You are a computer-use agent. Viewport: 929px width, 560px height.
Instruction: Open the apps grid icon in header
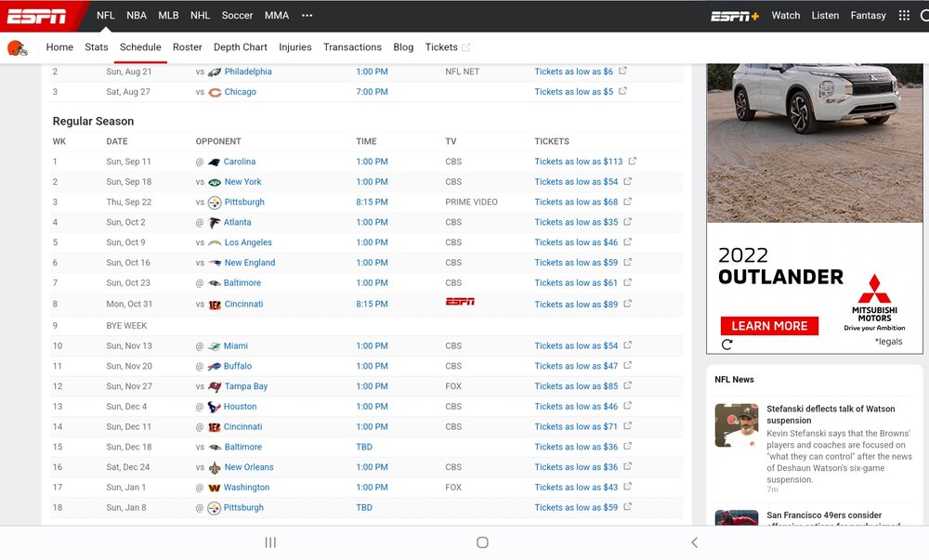pyautogui.click(x=904, y=16)
